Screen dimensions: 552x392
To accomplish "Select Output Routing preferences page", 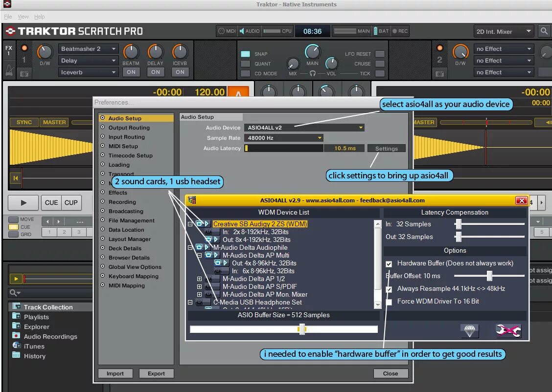I will [x=129, y=128].
